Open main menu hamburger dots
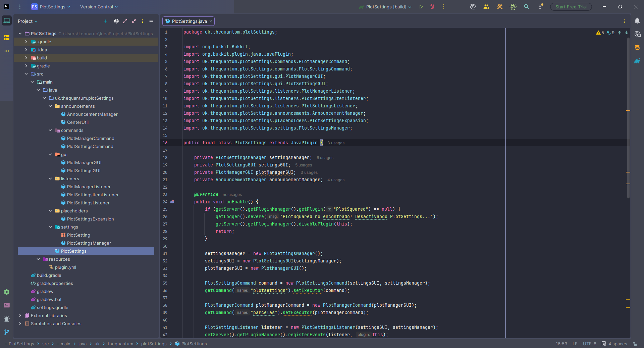The width and height of the screenshot is (644, 348). [20, 7]
